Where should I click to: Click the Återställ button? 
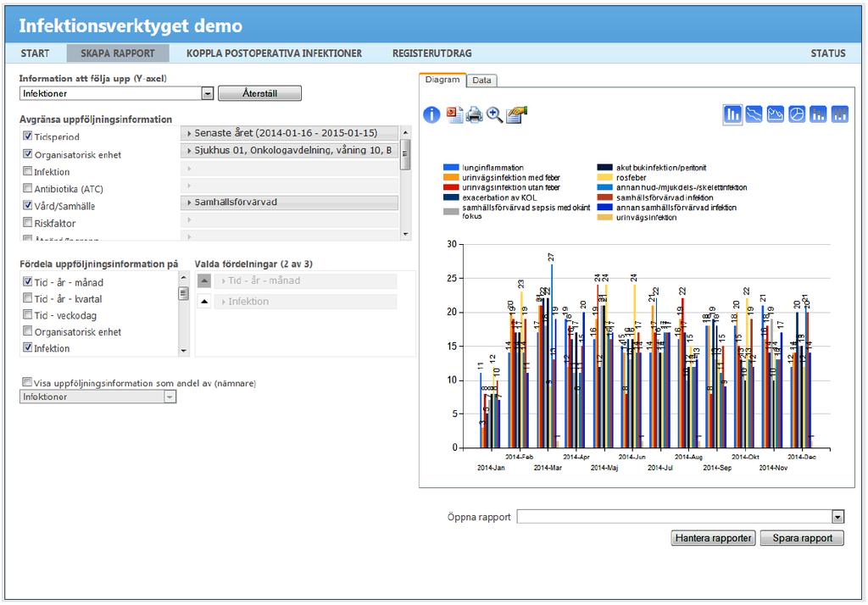click(x=259, y=93)
